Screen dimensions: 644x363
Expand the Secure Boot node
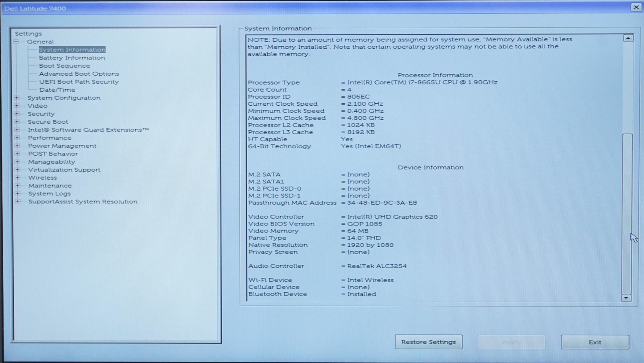pyautogui.click(x=17, y=122)
